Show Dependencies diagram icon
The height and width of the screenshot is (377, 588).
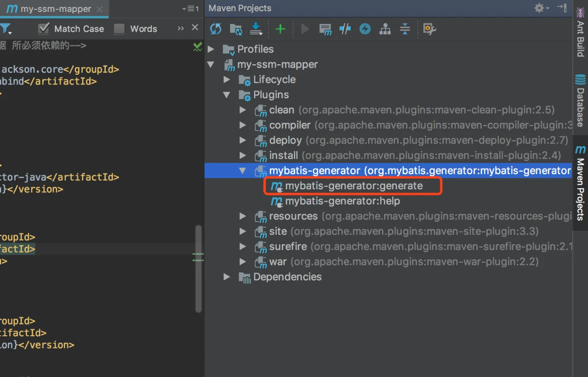(x=385, y=29)
